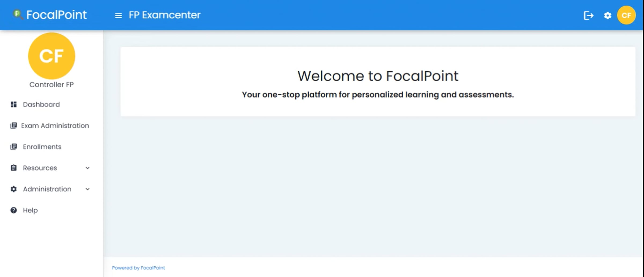Click the FocalPoint brand name text
Image resolution: width=644 pixels, height=277 pixels.
tap(56, 15)
